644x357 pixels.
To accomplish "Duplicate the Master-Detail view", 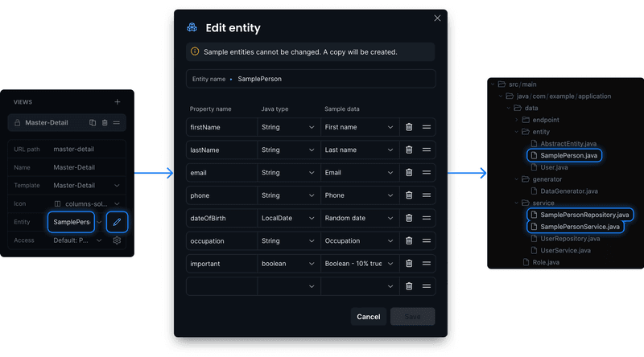I will tap(93, 123).
